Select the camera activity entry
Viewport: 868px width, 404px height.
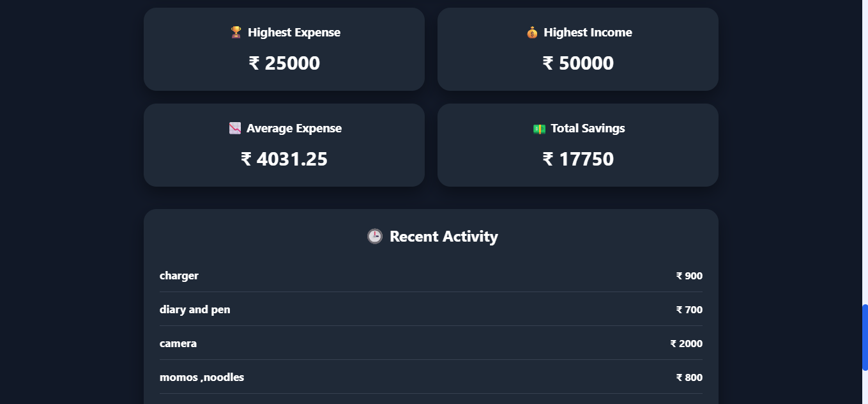click(x=431, y=343)
